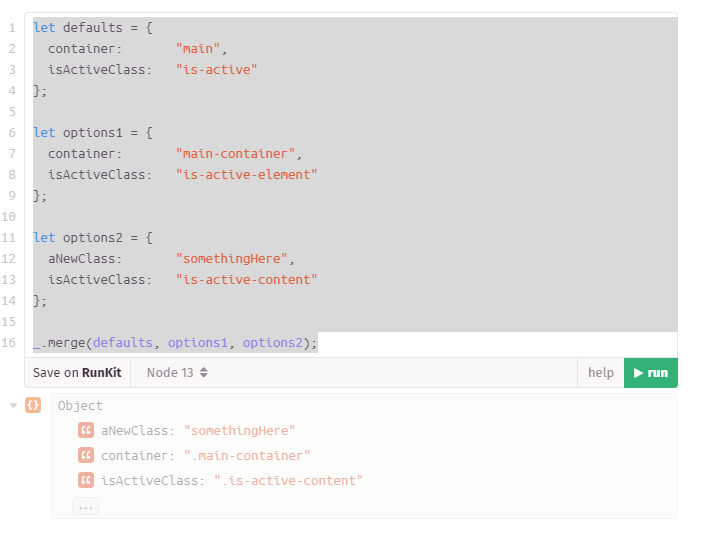
Task: Click the green run button
Action: pos(650,373)
